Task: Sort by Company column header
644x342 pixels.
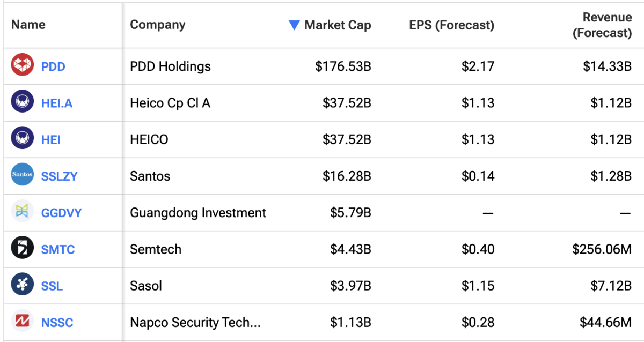Action: coord(157,25)
